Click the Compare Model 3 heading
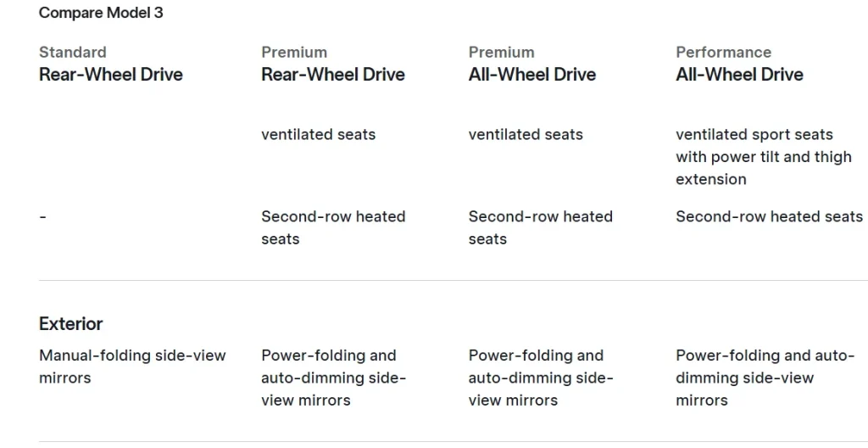 point(101,13)
